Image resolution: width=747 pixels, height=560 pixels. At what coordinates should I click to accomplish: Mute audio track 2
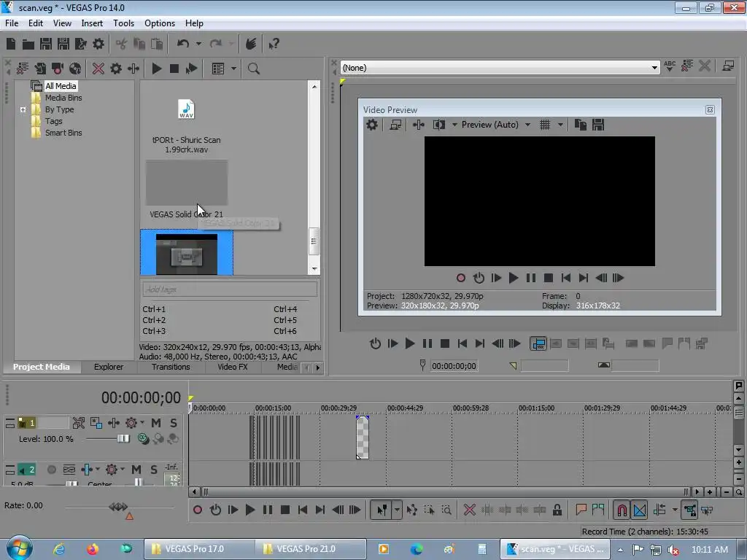pos(136,470)
